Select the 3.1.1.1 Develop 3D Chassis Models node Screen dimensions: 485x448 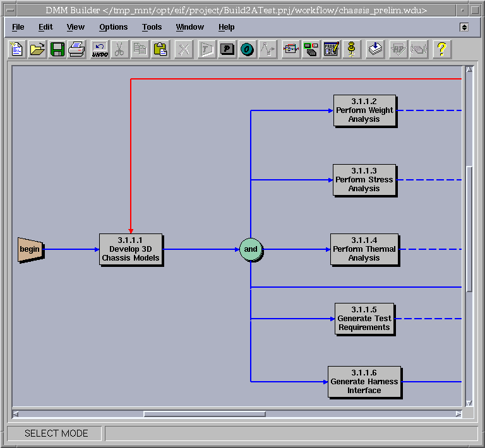(131, 249)
